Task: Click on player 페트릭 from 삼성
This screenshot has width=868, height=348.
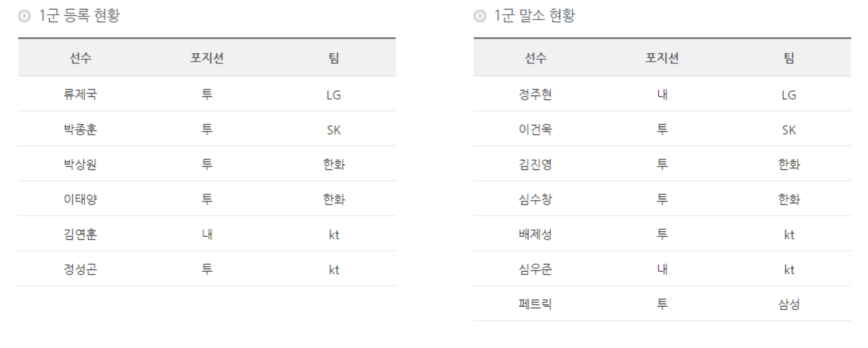Action: (x=535, y=304)
